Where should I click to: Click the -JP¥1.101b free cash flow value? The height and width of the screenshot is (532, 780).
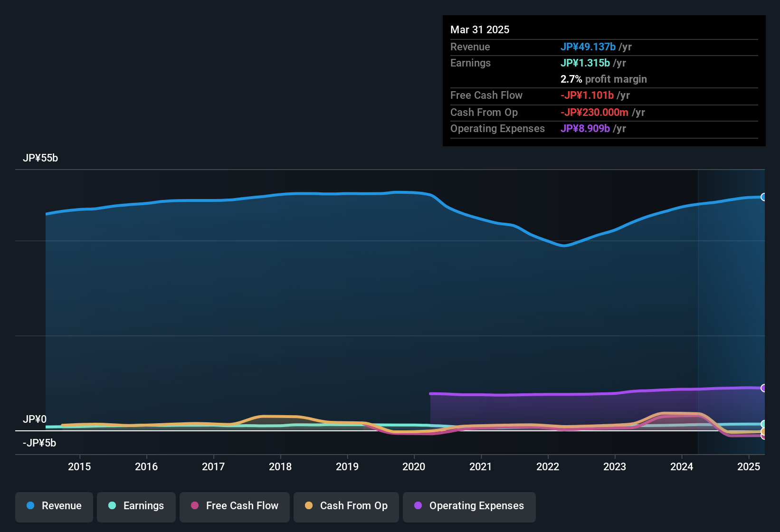point(587,95)
